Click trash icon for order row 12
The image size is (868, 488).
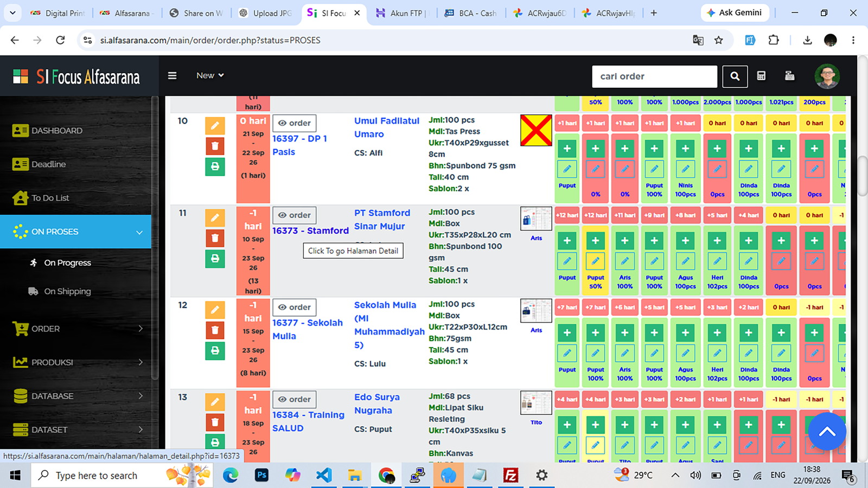(215, 330)
